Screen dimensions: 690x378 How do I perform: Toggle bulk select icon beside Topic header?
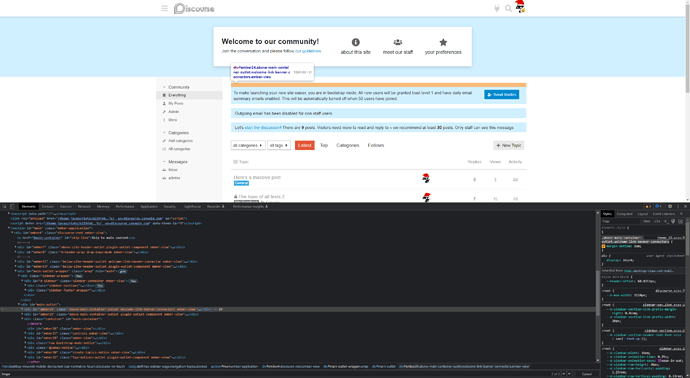point(235,162)
